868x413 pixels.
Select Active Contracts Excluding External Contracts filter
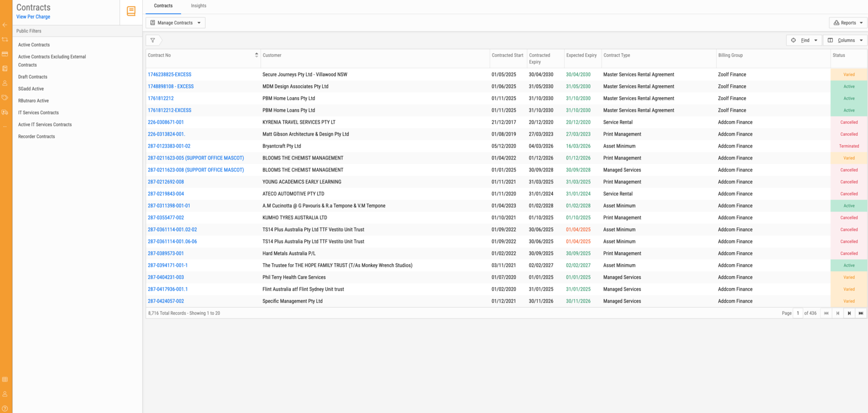click(x=52, y=61)
